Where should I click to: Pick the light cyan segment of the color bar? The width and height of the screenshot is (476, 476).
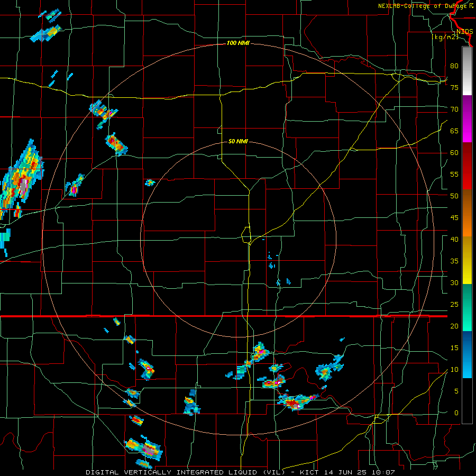click(x=467, y=367)
